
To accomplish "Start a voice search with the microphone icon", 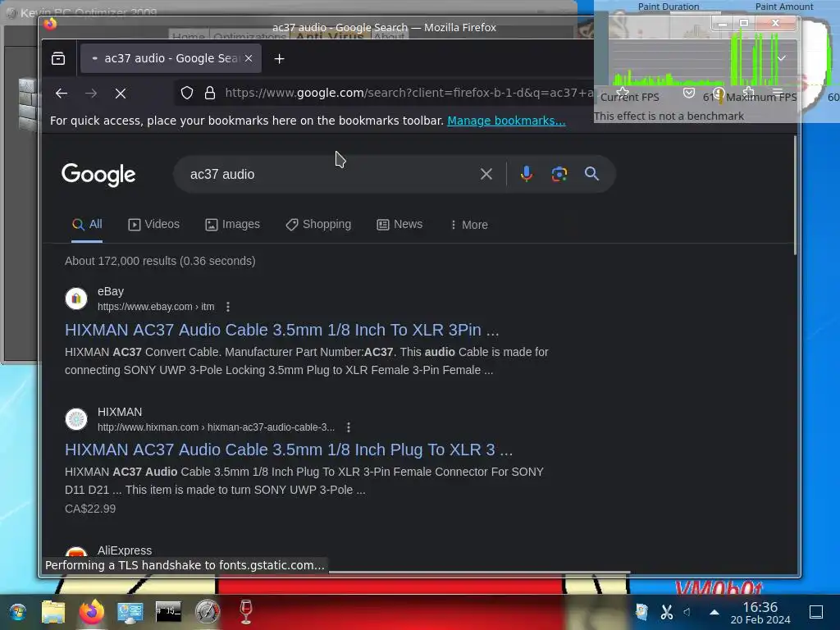I will [x=527, y=174].
